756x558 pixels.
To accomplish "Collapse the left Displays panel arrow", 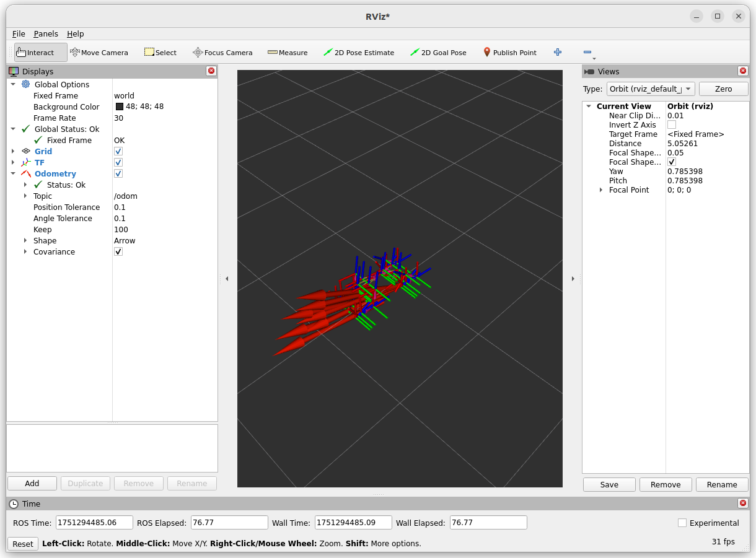I will (x=227, y=279).
